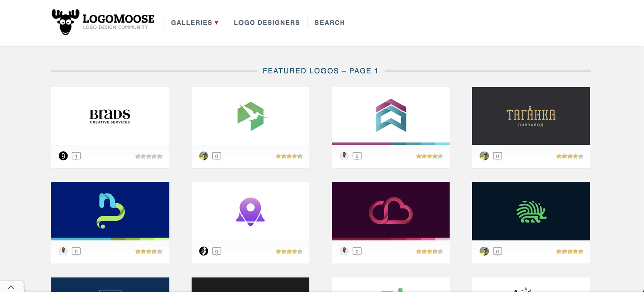Open designer avatar under green bird logo
644x292 pixels.
click(x=204, y=156)
